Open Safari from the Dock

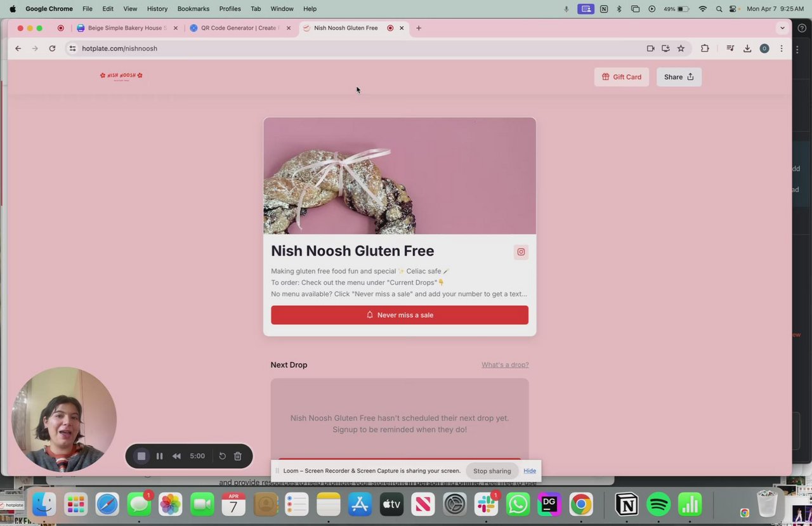107,504
